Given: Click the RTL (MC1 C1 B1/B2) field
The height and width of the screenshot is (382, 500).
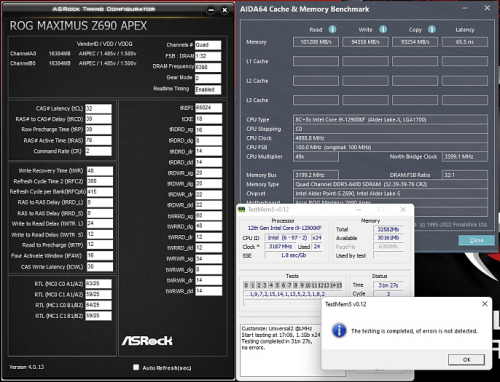Looking at the screenshot, I should [98, 316].
